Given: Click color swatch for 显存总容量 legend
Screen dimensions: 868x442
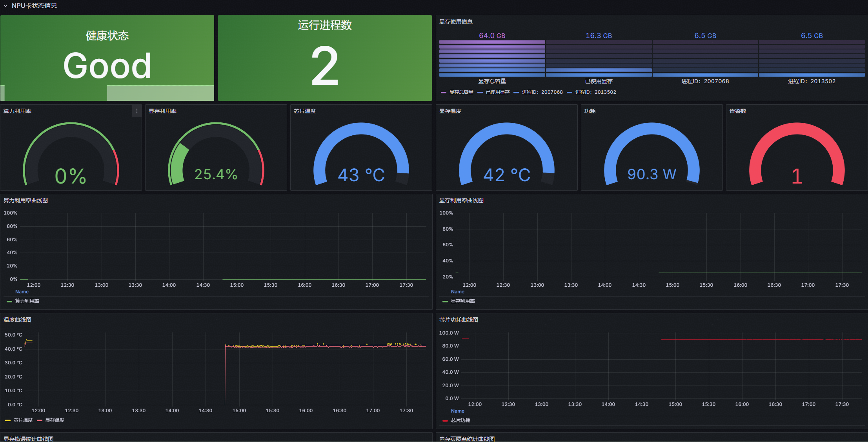Looking at the screenshot, I should click(444, 93).
